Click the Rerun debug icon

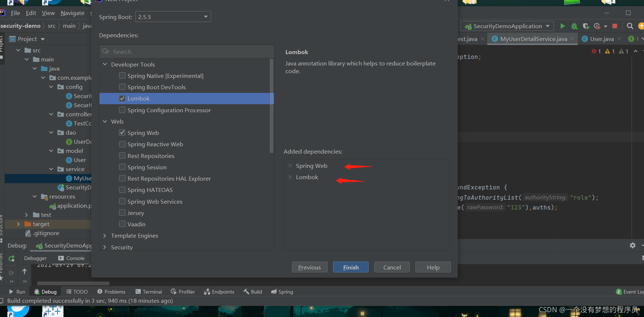(12, 258)
